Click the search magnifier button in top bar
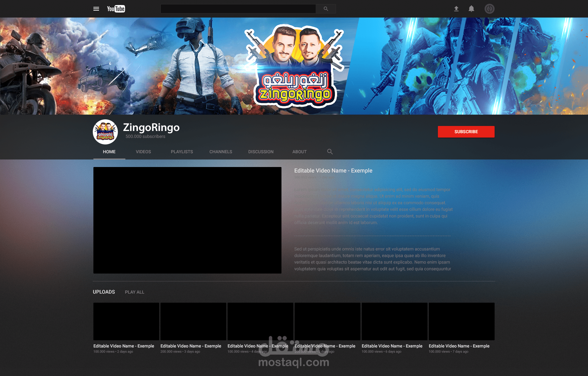 pos(326,9)
